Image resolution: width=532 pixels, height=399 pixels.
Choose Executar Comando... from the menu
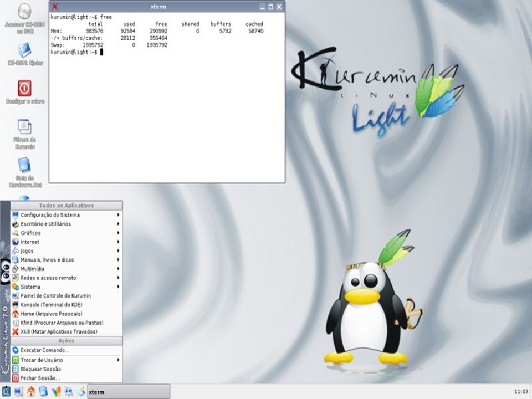66,350
